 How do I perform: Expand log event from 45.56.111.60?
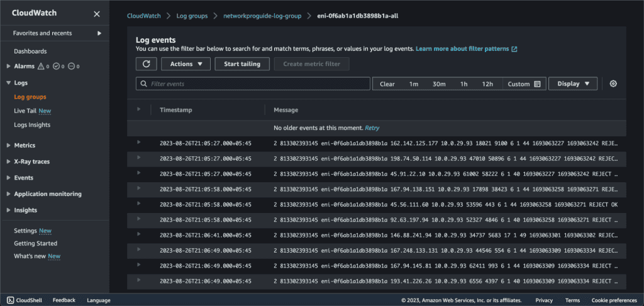point(139,203)
